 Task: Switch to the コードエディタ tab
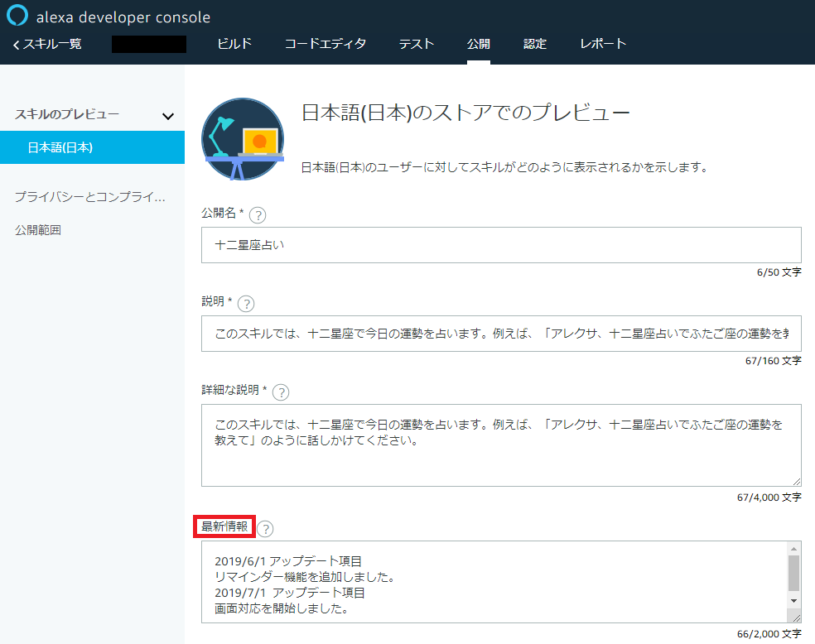tap(326, 44)
